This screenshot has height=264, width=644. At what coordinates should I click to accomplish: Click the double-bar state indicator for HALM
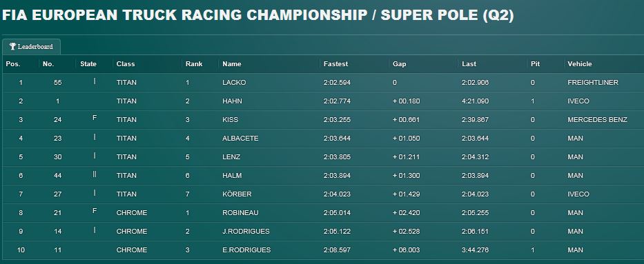(95, 174)
